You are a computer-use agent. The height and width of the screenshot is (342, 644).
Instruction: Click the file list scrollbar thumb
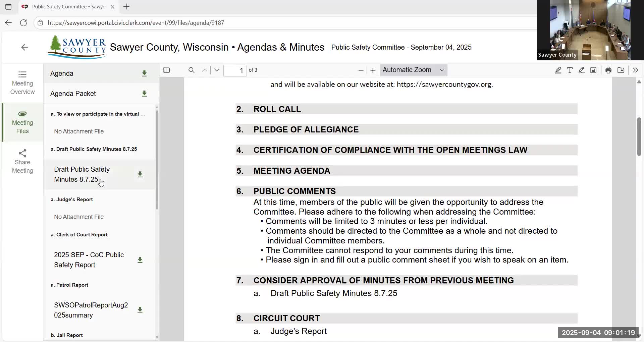click(x=157, y=160)
